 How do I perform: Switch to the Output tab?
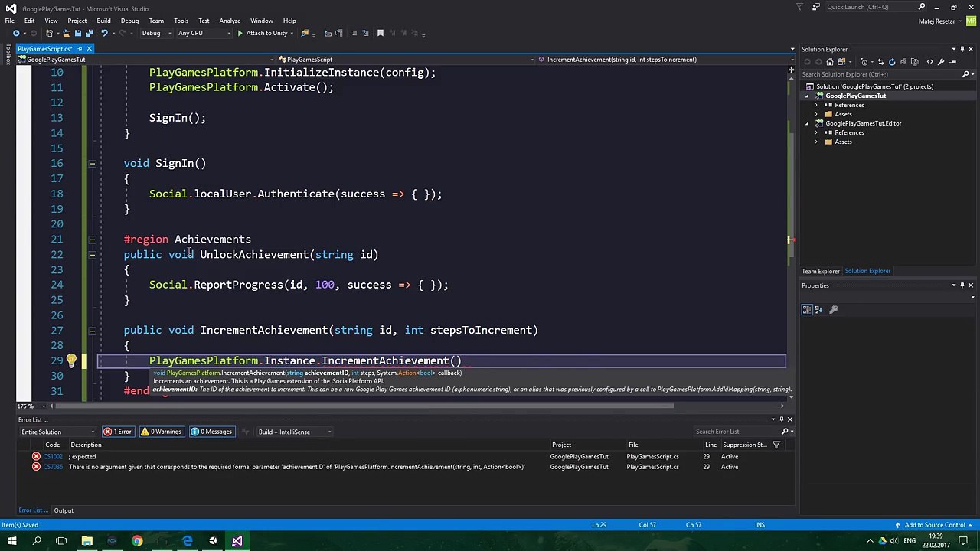point(64,510)
